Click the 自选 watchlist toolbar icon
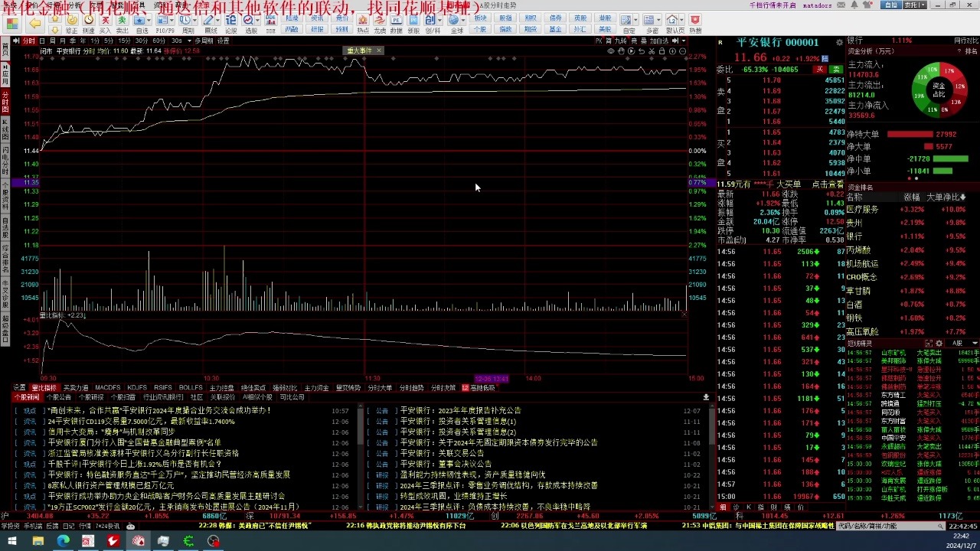 click(x=141, y=23)
